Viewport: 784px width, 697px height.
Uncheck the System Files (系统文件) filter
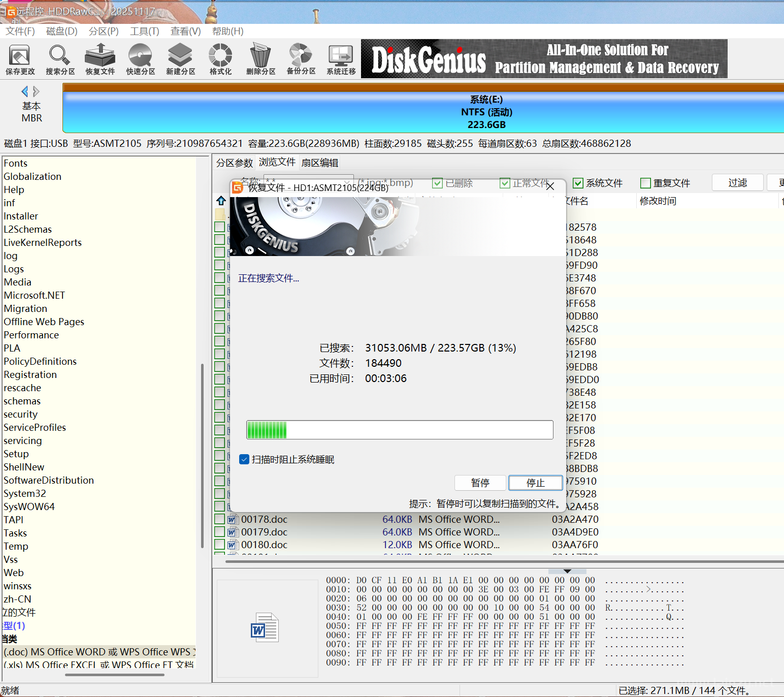(578, 183)
